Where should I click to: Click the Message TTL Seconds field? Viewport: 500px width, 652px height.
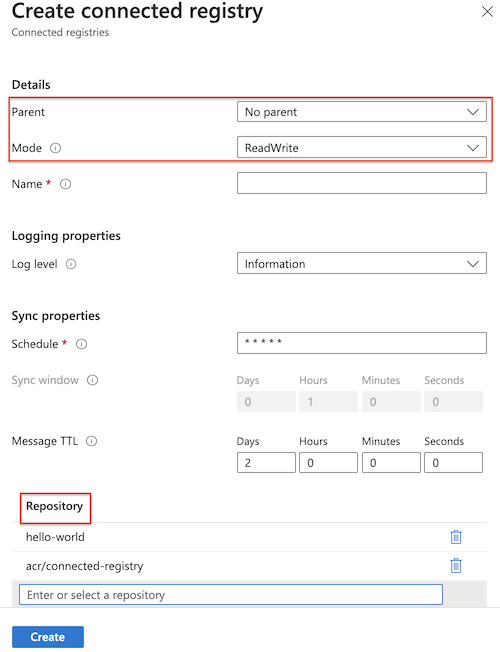pos(453,463)
